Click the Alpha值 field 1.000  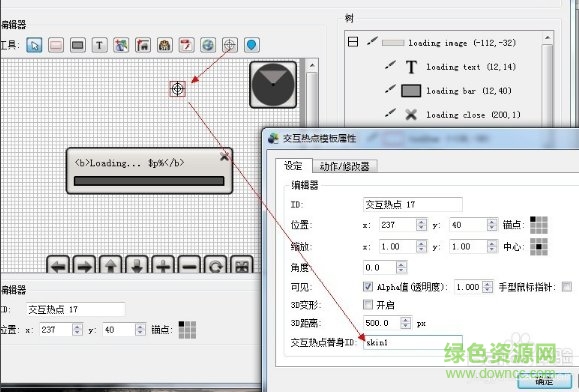click(x=468, y=287)
